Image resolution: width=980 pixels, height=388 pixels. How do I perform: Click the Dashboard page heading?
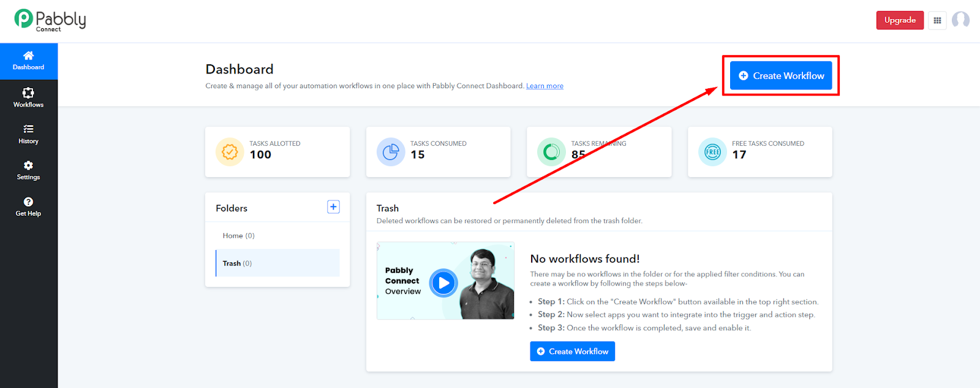[239, 69]
